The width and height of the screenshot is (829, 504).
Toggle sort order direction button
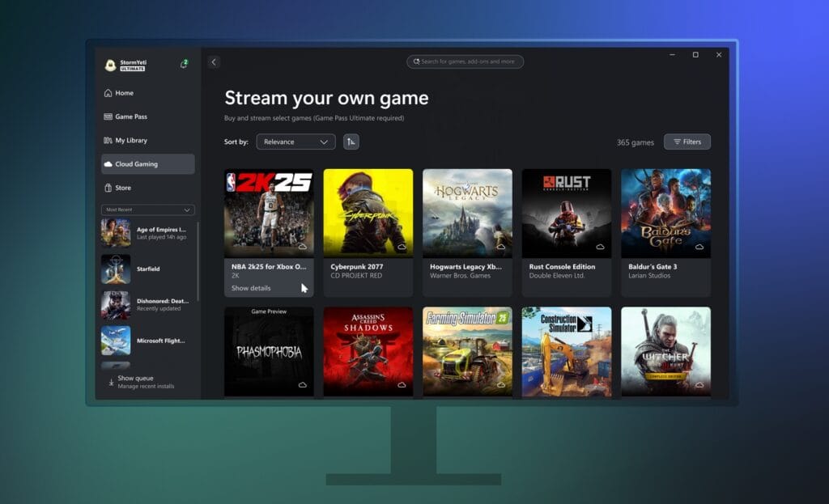click(351, 142)
